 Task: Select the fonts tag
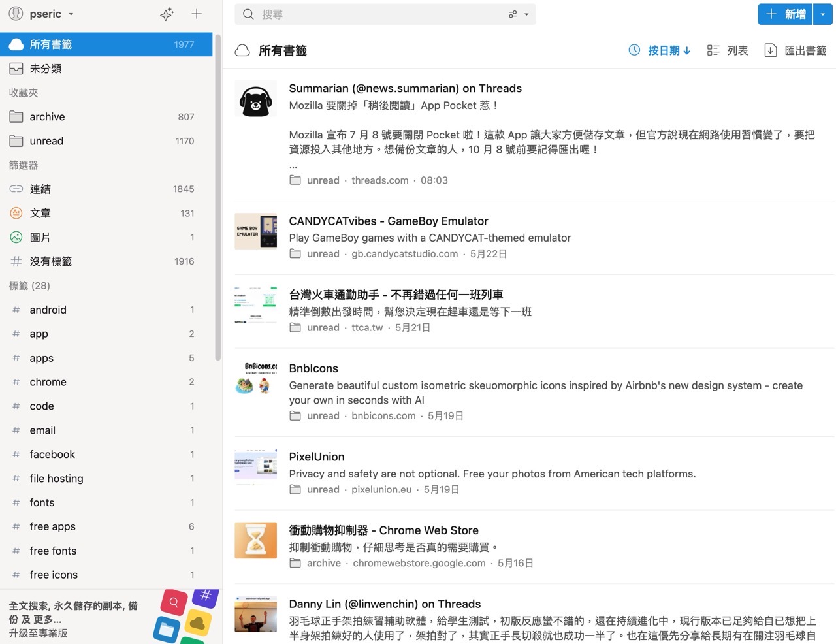(x=106, y=503)
